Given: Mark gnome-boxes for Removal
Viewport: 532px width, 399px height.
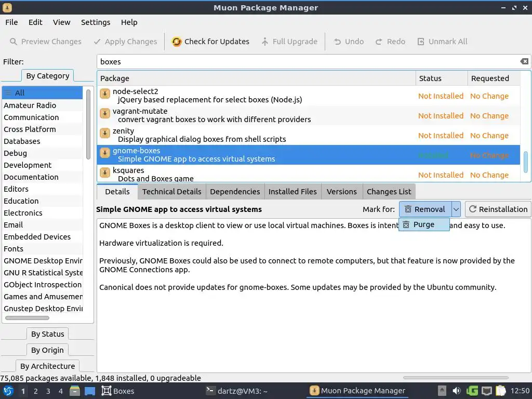Looking at the screenshot, I should [425, 209].
